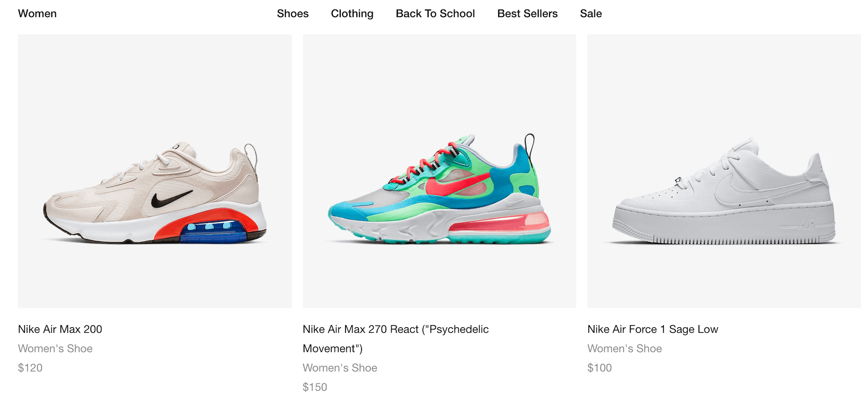
Task: Open the Nike Air Max 200 shoe image
Action: [155, 171]
